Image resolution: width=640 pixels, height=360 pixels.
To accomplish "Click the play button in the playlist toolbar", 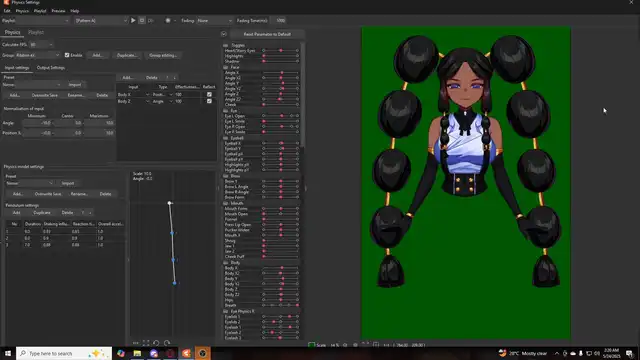I will pos(133,20).
